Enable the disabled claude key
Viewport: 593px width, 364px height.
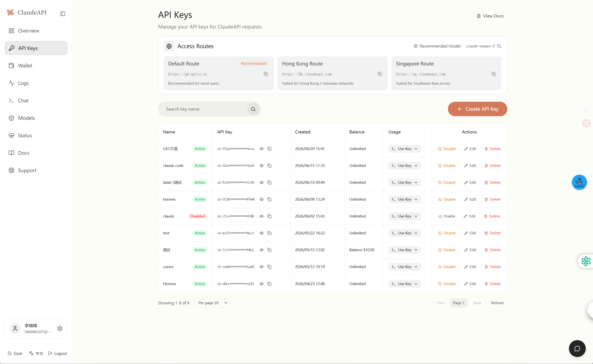click(447, 216)
